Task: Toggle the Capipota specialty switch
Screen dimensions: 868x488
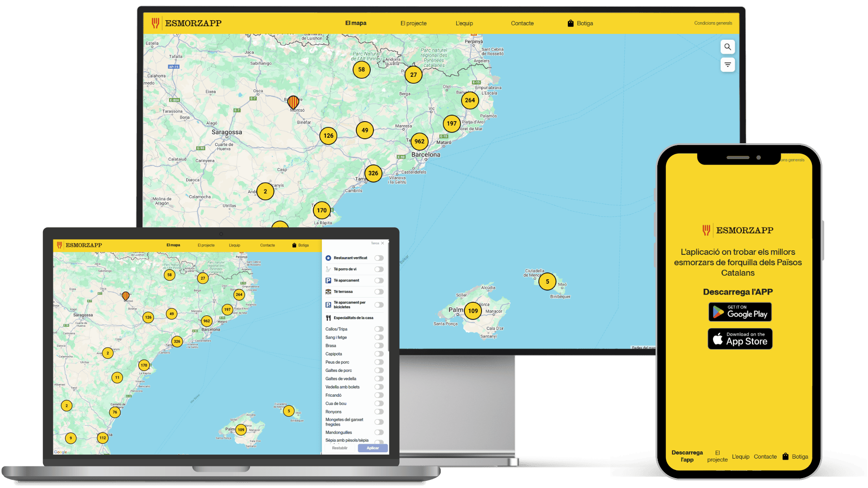Action: coord(379,354)
